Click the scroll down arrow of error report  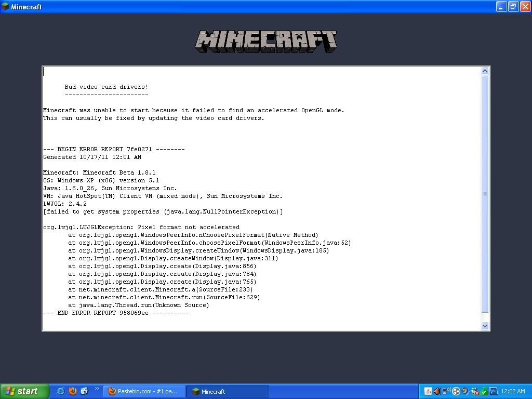[x=485, y=326]
